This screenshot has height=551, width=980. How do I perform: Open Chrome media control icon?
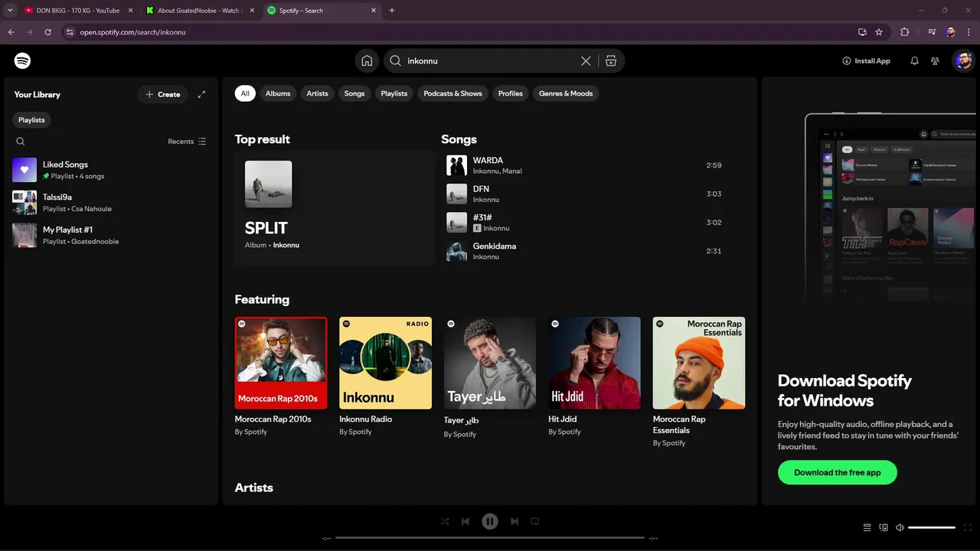[x=932, y=32]
